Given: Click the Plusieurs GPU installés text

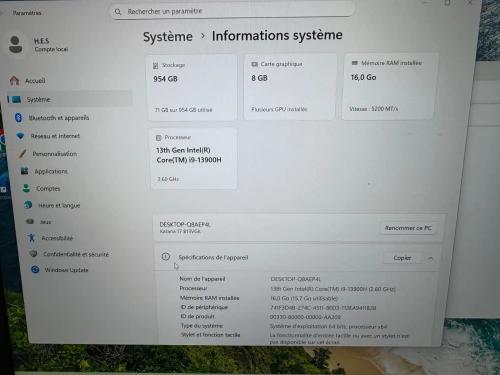Looking at the screenshot, I should point(279,109).
